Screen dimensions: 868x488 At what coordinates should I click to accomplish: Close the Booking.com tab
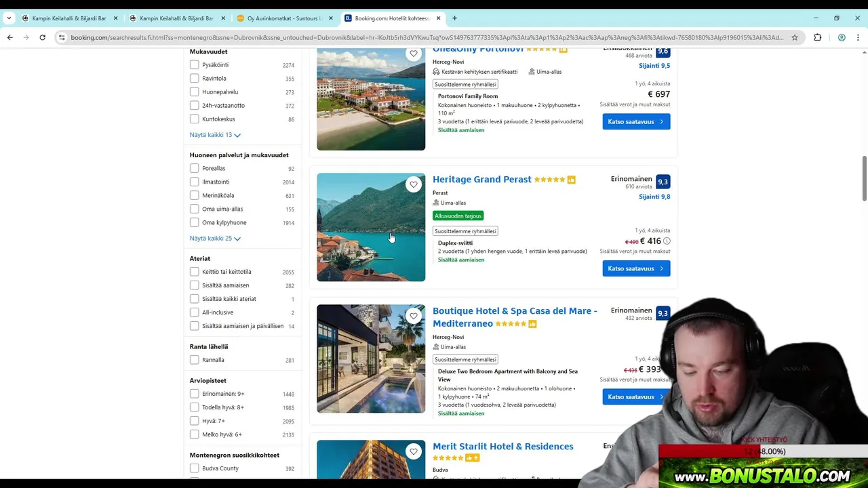point(439,18)
